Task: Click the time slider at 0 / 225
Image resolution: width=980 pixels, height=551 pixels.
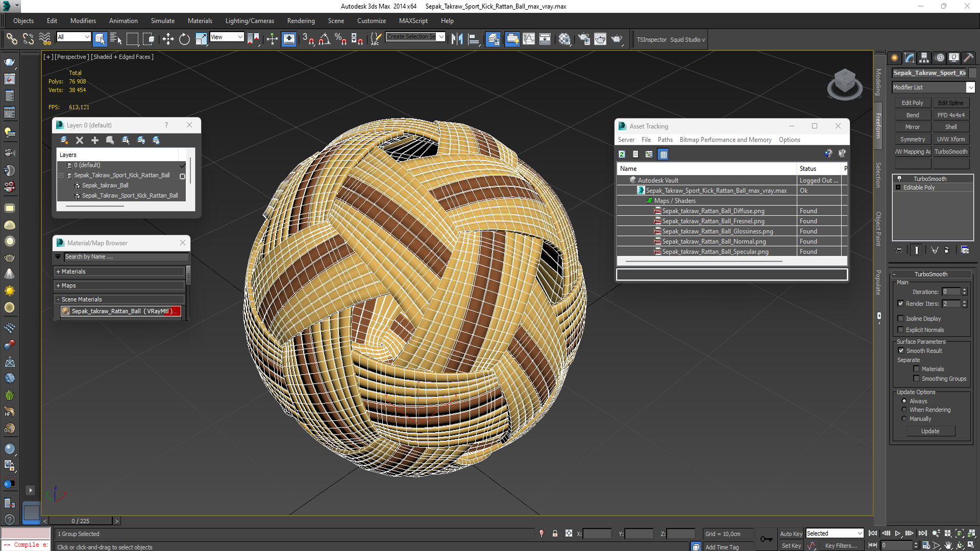Action: (81, 521)
